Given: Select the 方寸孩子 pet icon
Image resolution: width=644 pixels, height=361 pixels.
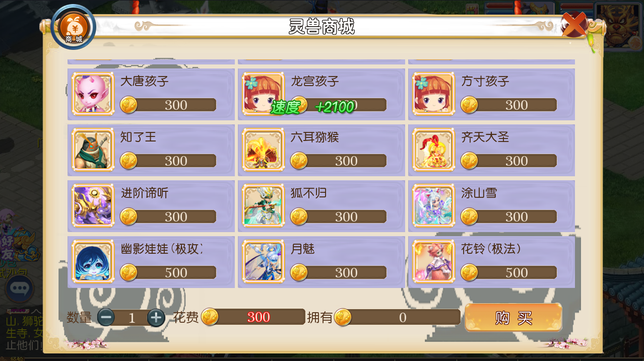Looking at the screenshot, I should (433, 94).
